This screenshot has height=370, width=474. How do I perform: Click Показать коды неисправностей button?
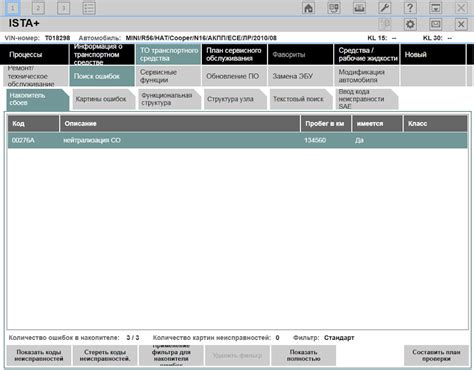click(39, 355)
